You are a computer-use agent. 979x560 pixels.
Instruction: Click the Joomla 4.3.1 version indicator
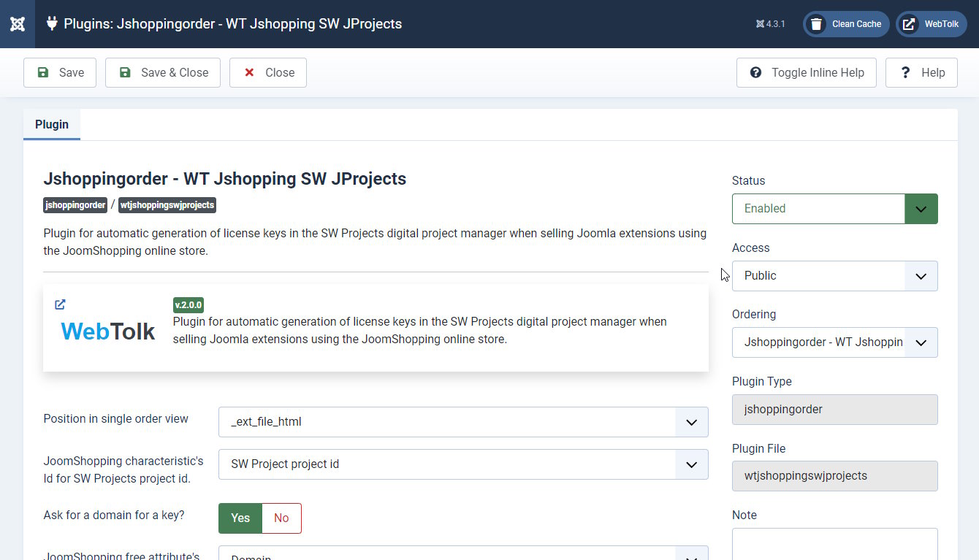(x=771, y=24)
